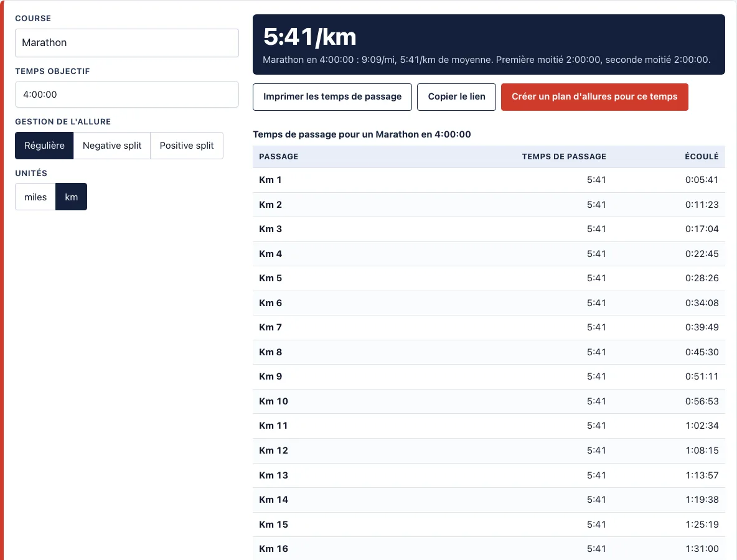Click the Km 7 row label

[270, 327]
